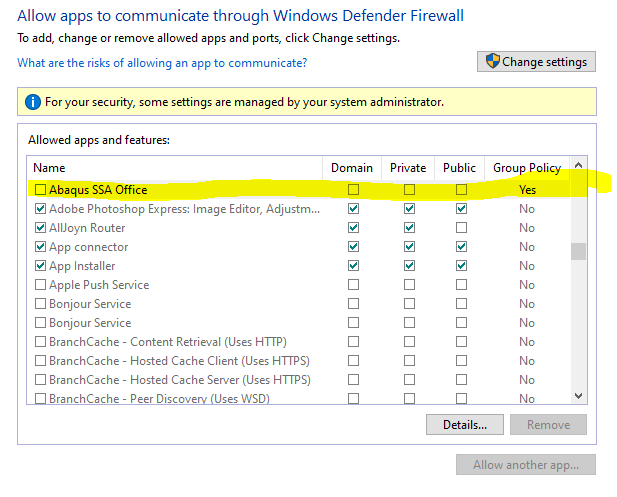This screenshot has width=617, height=497.
Task: Open the risks of allowing an app link
Action: pos(162,63)
